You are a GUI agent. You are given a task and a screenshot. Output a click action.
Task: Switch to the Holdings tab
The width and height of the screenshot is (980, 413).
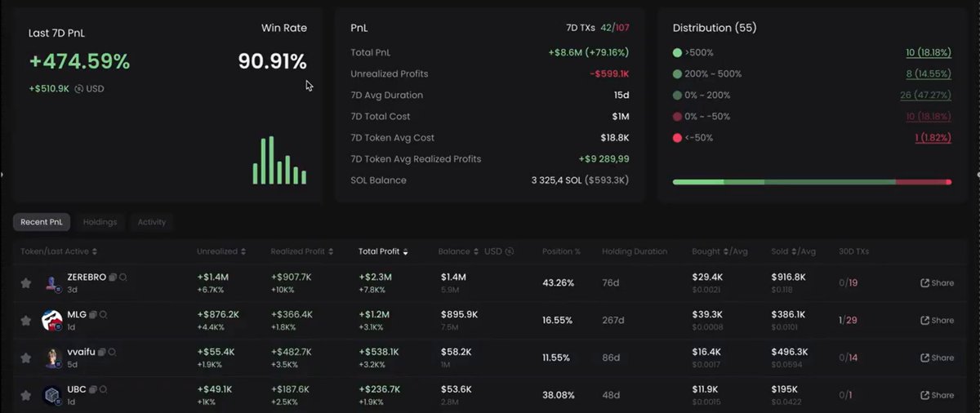tap(100, 222)
